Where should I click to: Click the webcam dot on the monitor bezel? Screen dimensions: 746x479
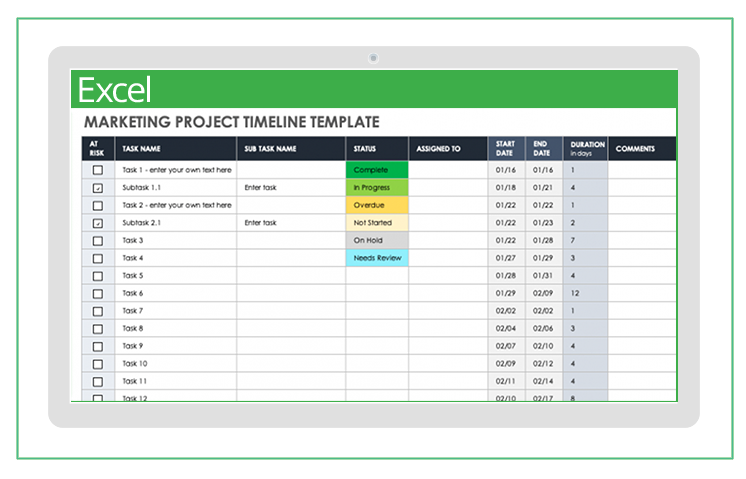point(373,58)
